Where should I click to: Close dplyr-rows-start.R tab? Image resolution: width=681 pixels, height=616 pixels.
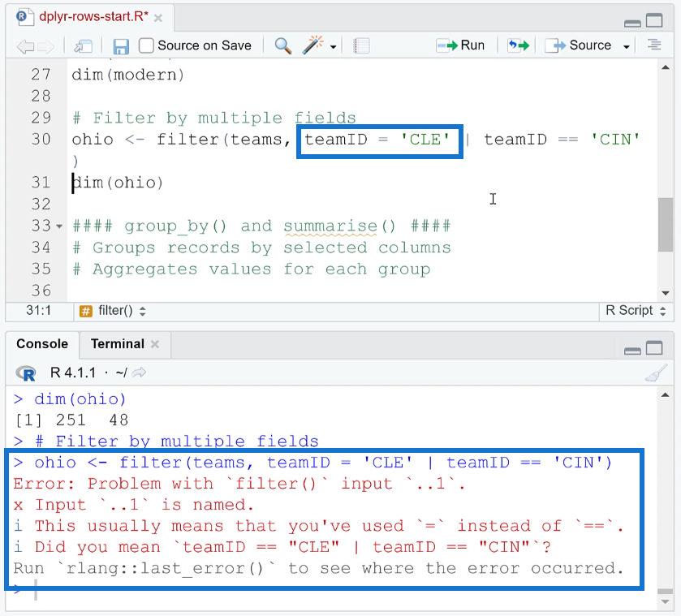[x=158, y=18]
